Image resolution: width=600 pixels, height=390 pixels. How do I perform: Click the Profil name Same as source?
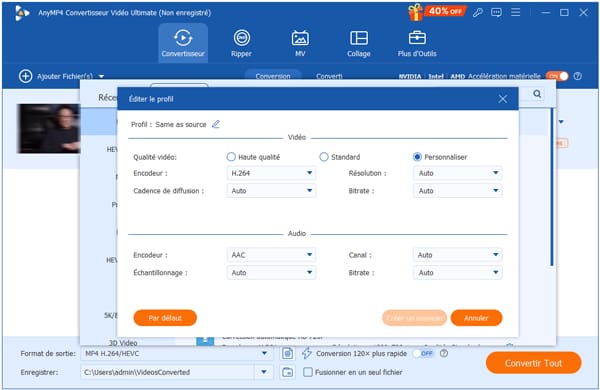pyautogui.click(x=181, y=124)
